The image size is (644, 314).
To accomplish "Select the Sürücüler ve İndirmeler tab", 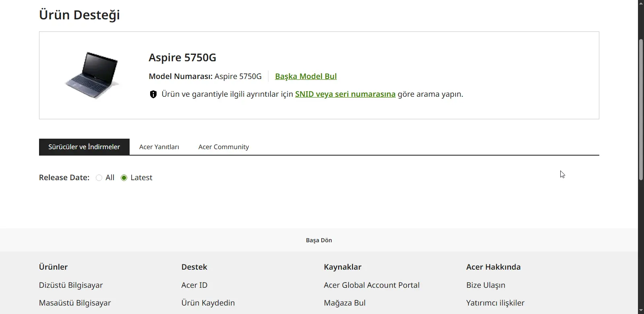I will (84, 147).
